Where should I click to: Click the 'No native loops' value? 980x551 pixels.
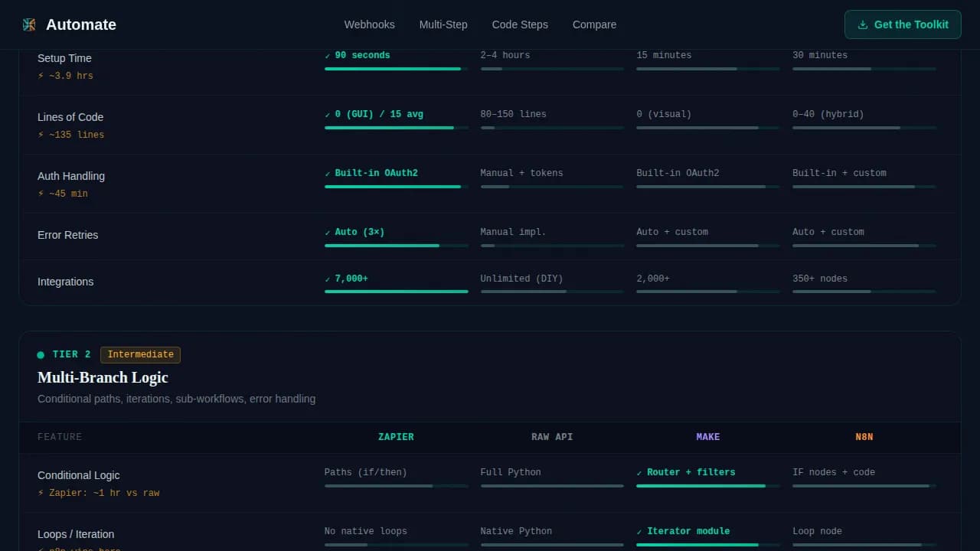[366, 531]
